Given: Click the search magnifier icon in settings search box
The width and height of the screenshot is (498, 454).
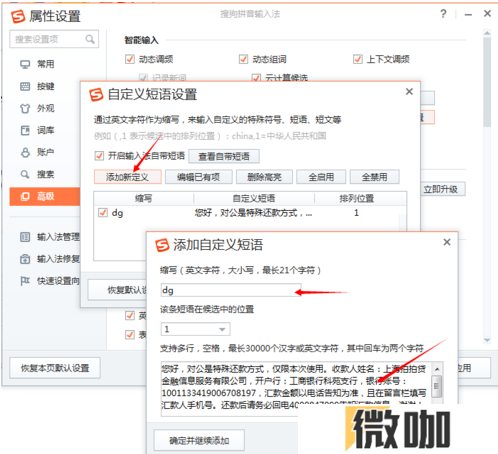Looking at the screenshot, I should click(90, 39).
